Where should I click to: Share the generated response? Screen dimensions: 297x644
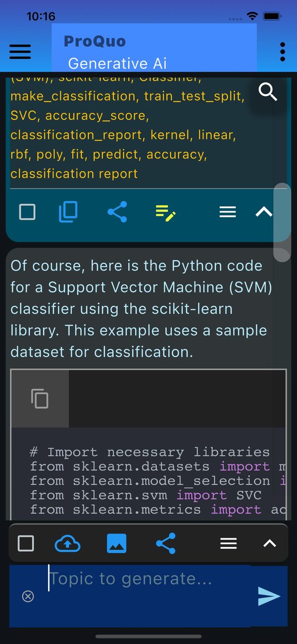117,212
